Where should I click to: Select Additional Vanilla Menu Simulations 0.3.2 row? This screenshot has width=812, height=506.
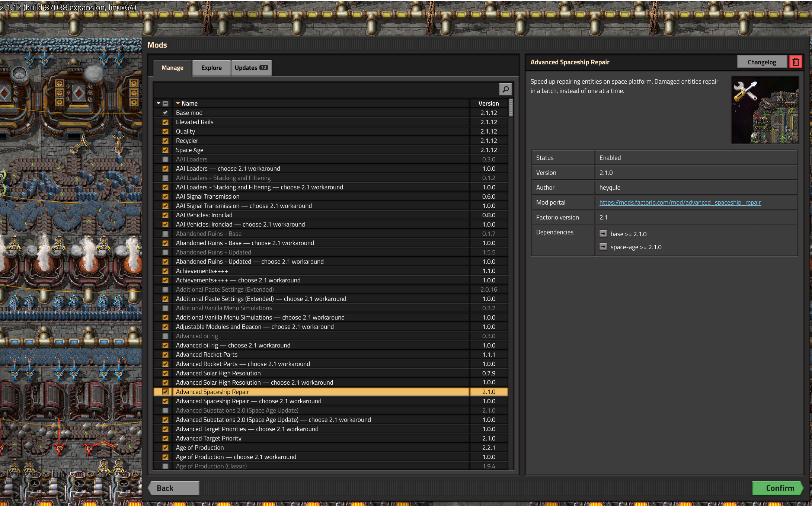tap(330, 308)
